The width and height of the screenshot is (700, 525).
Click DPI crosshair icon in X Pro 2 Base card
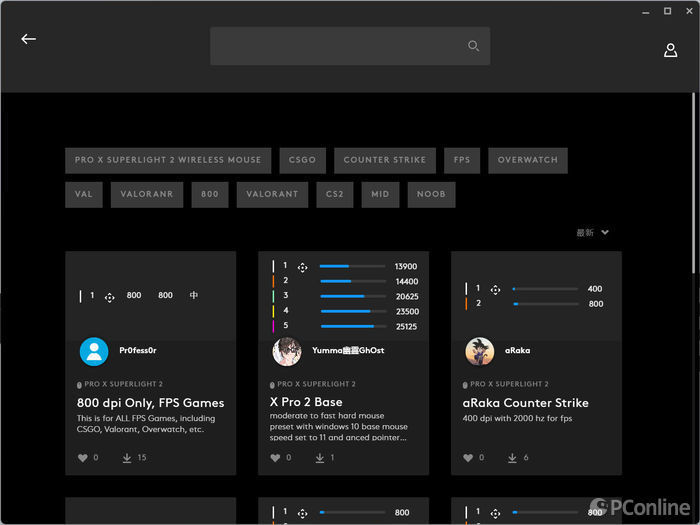(x=303, y=267)
